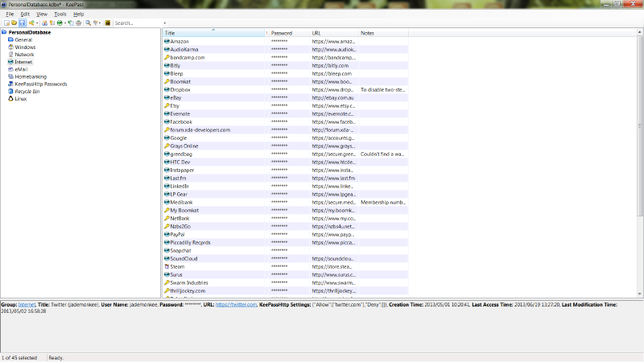Click the Steam entry's icon
The width and height of the screenshot is (644, 362).
(167, 267)
